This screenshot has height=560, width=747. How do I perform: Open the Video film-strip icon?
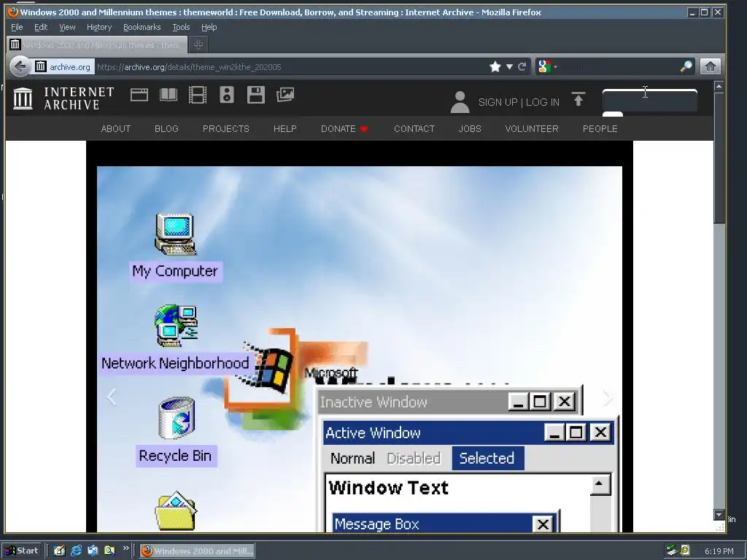(197, 96)
